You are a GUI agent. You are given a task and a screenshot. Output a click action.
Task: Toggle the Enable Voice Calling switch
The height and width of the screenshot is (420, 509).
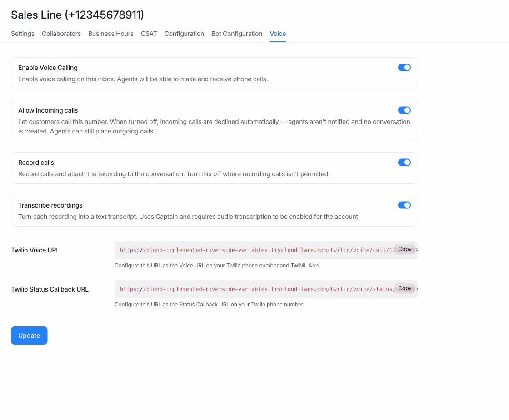(404, 68)
